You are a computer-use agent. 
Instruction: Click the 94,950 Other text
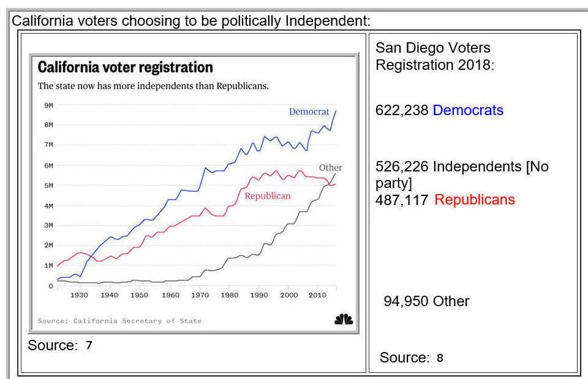pos(426,301)
